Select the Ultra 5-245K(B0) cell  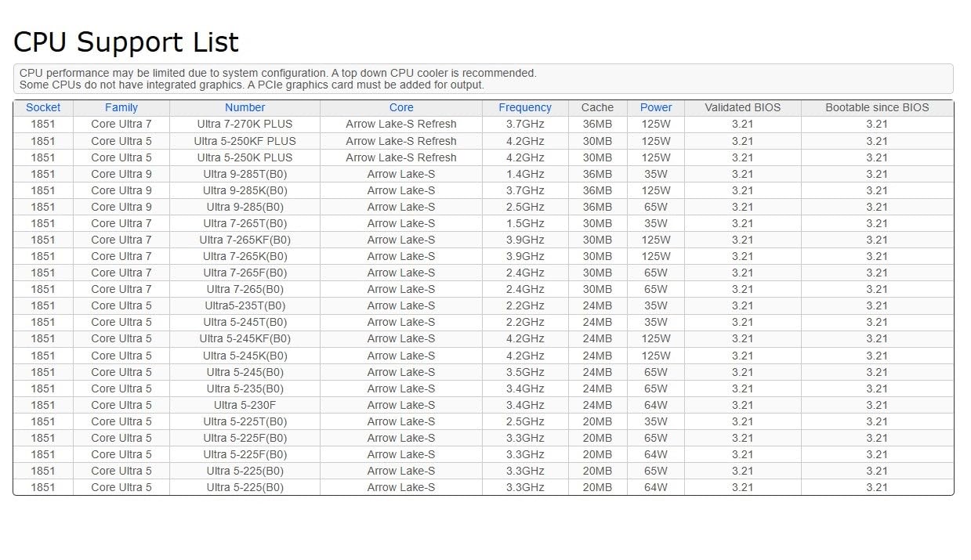coord(245,356)
